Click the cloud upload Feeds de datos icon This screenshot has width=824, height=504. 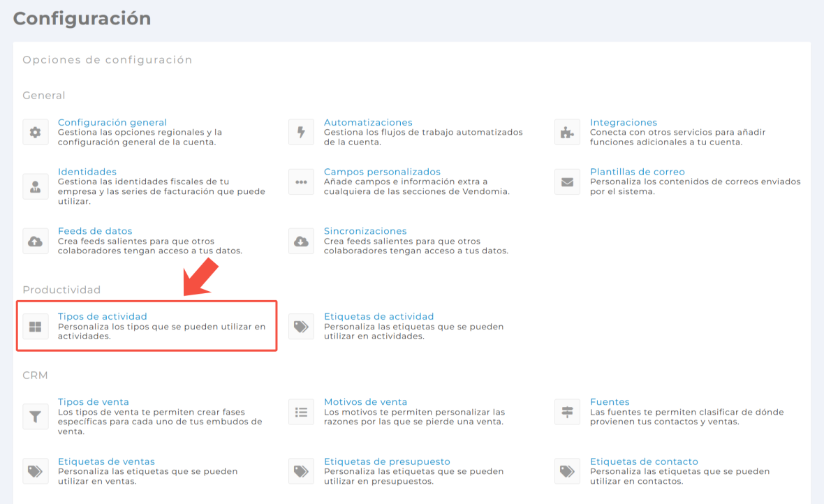tap(36, 241)
